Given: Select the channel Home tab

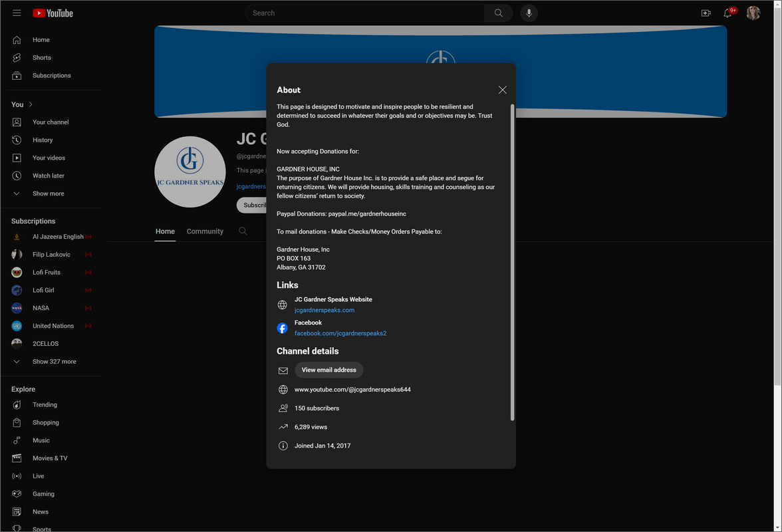Looking at the screenshot, I should (x=165, y=231).
